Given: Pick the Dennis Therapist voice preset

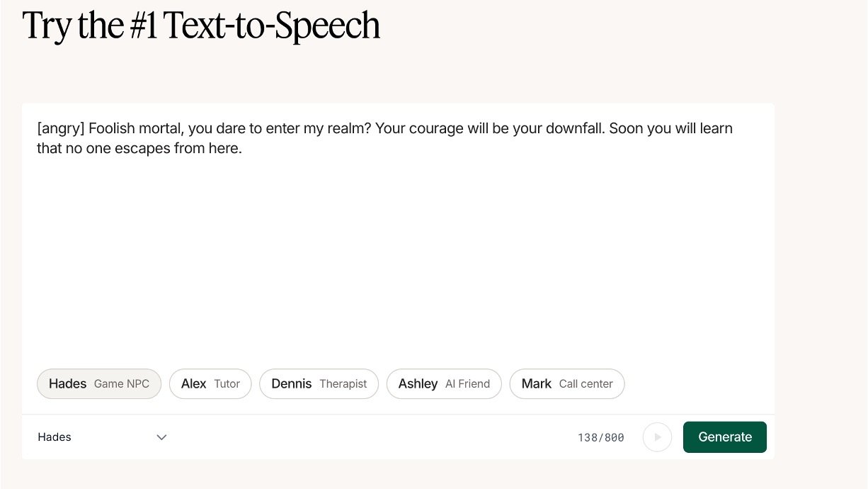Looking at the screenshot, I should pyautogui.click(x=319, y=384).
